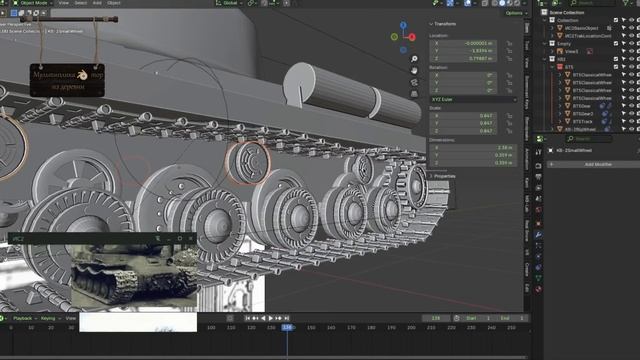Click the blue Z axis on navigation gizmo
Image resolution: width=640 pixels, height=360 pixels.
coord(403,25)
